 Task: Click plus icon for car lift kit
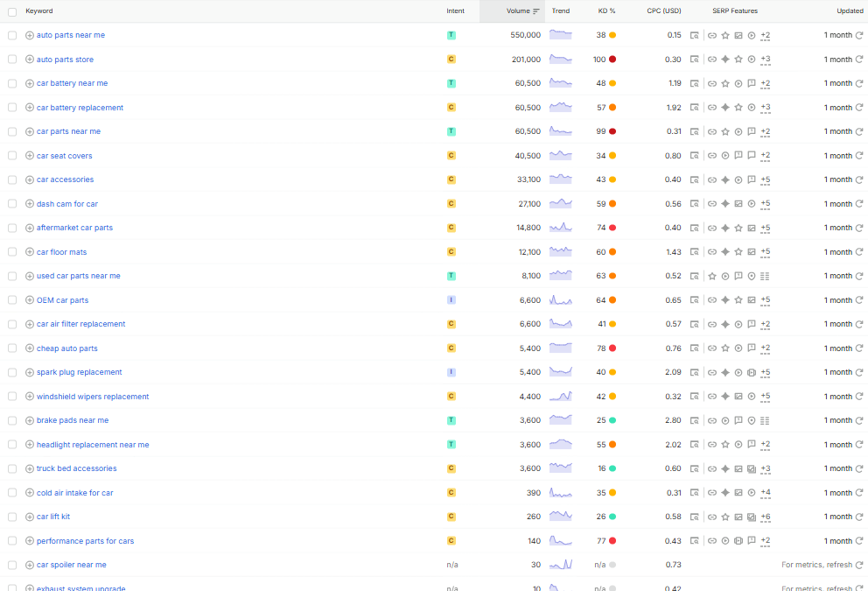click(x=30, y=517)
